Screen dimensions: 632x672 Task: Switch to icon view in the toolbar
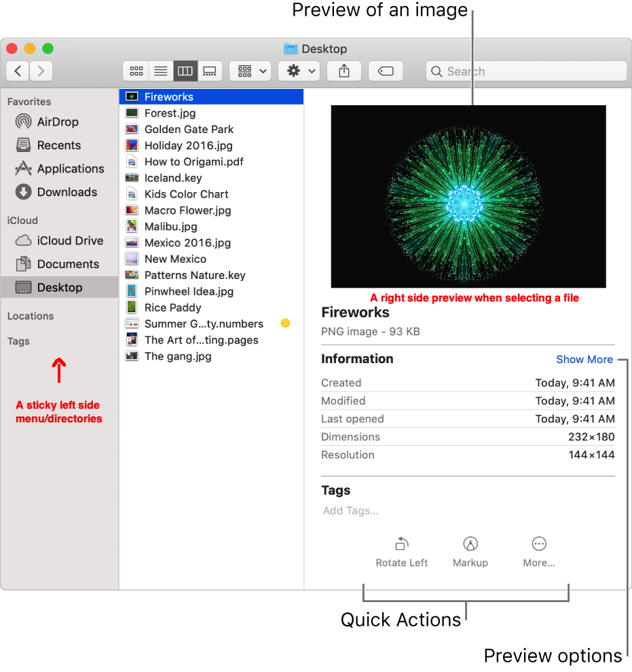135,71
